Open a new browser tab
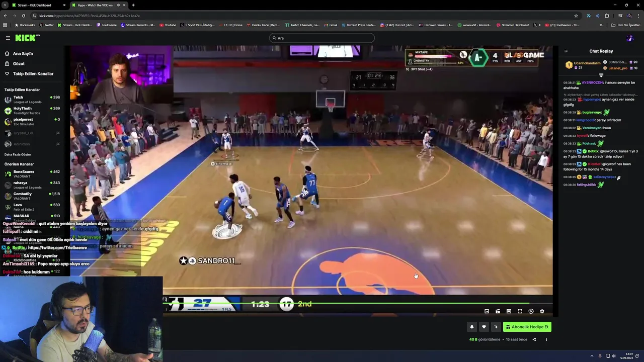This screenshot has height=362, width=644. 133,5
